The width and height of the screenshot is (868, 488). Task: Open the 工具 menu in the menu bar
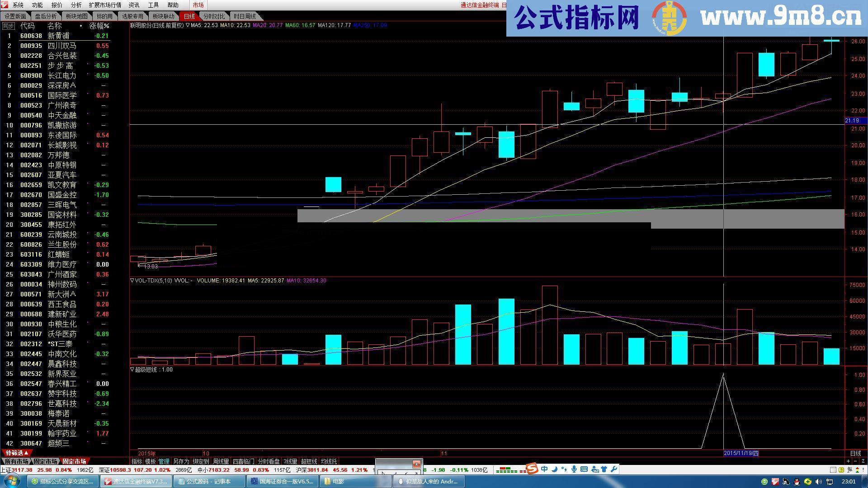[153, 5]
